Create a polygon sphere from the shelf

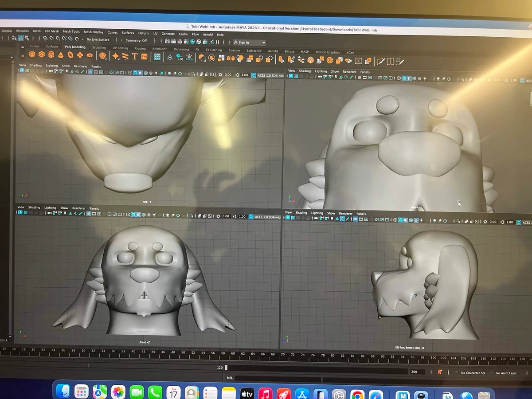pyautogui.click(x=31, y=55)
